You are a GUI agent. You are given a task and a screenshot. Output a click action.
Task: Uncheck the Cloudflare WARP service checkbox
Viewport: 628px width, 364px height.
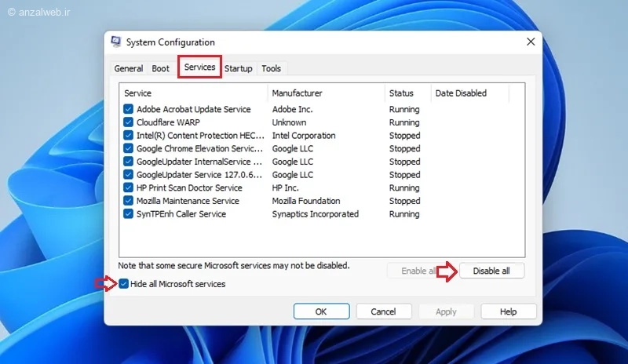(128, 122)
